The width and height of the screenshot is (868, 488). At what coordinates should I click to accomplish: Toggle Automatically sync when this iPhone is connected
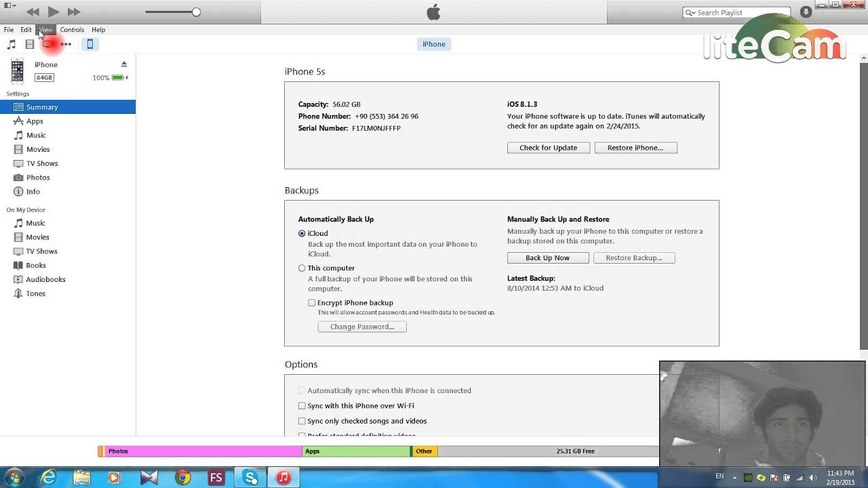302,391
